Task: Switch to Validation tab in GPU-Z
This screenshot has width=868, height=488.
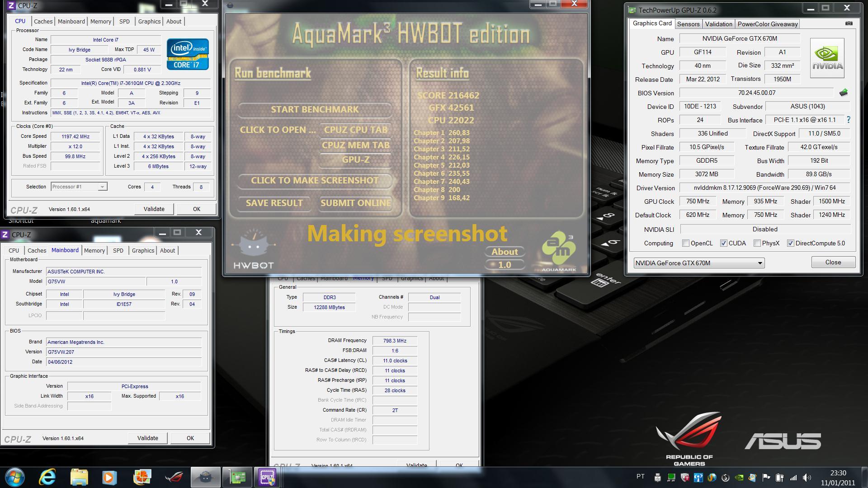Action: pyautogui.click(x=718, y=24)
